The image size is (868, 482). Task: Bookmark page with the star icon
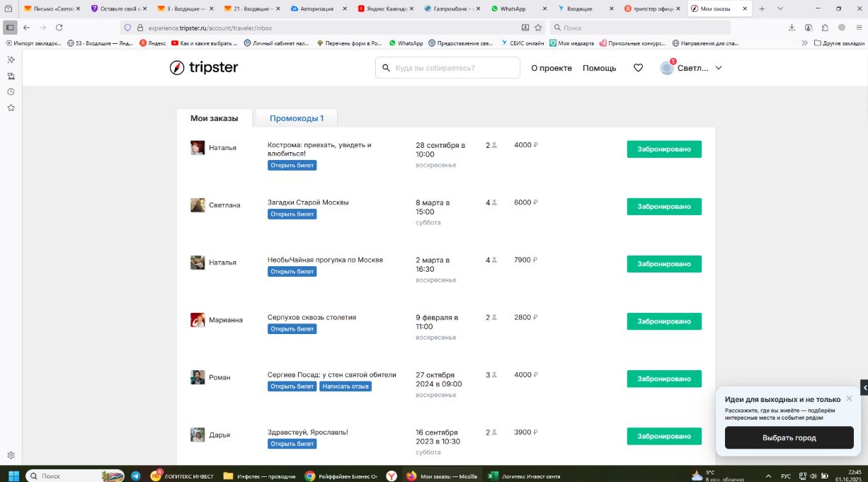coord(538,28)
